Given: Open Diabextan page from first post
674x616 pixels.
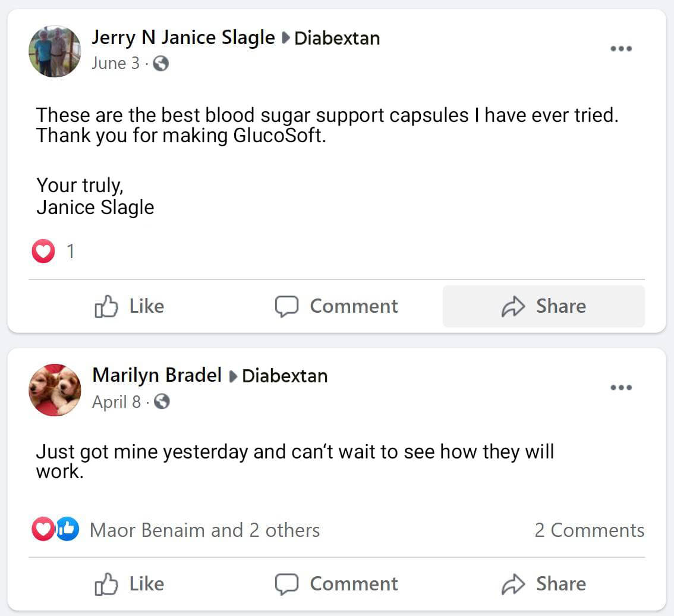Looking at the screenshot, I should [x=337, y=38].
